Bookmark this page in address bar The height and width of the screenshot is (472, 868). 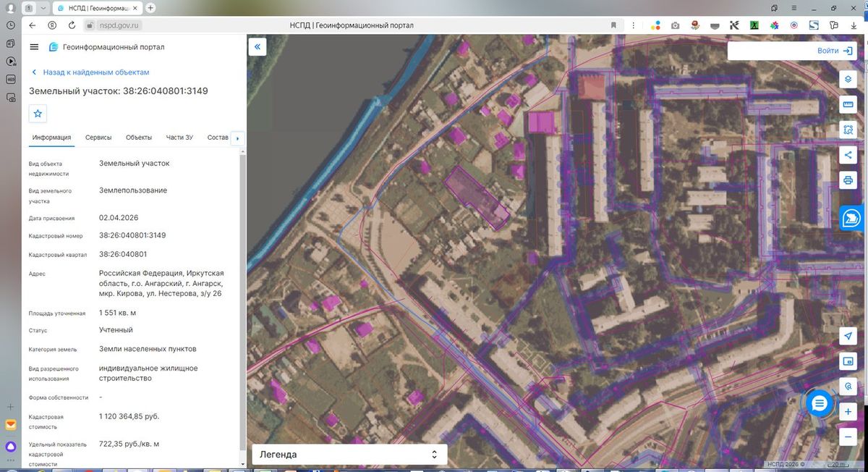pos(613,25)
